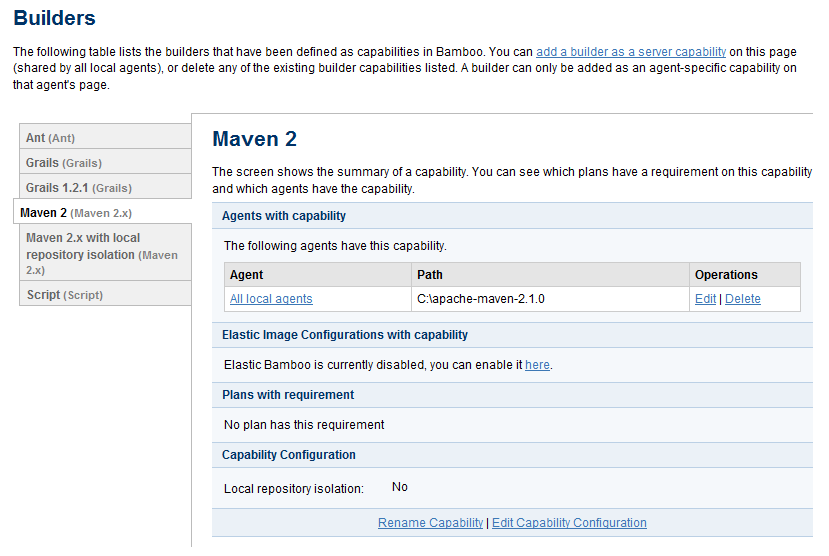829x556 pixels.
Task: Click the add a builder as a server capability link
Action: [x=631, y=52]
